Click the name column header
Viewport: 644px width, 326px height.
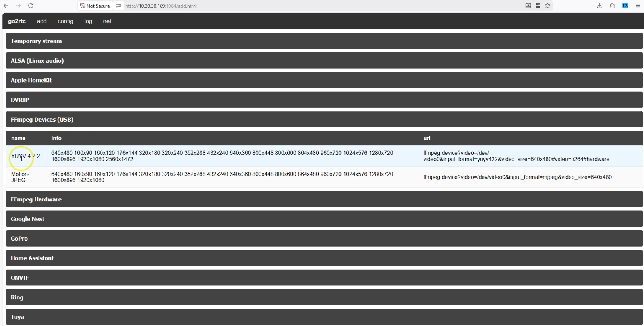coord(18,138)
